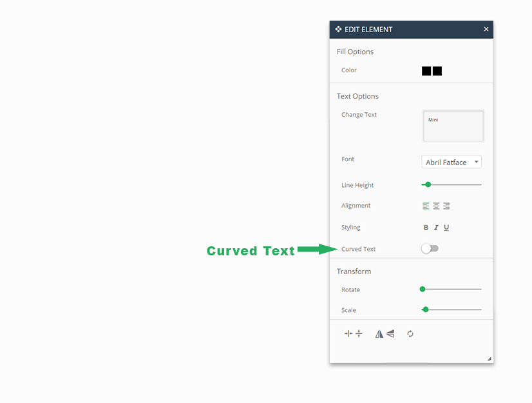Click the Rotate slider handle

pyautogui.click(x=423, y=290)
